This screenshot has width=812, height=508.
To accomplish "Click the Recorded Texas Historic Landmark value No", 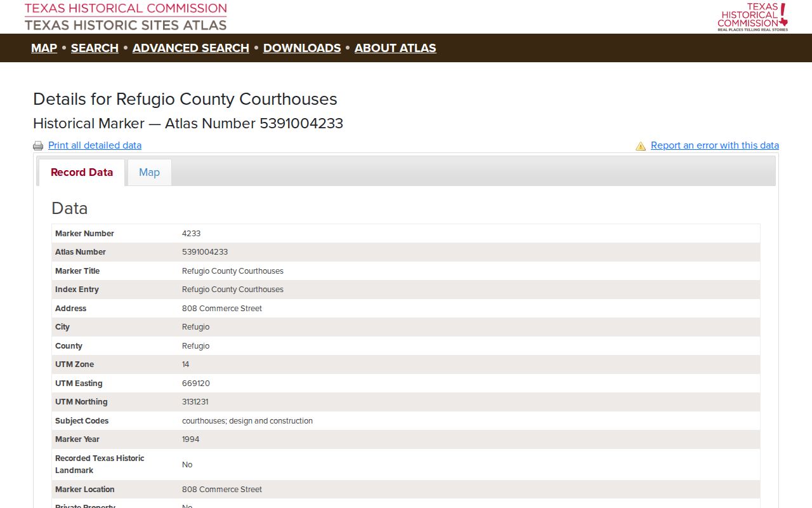I will click(187, 465).
